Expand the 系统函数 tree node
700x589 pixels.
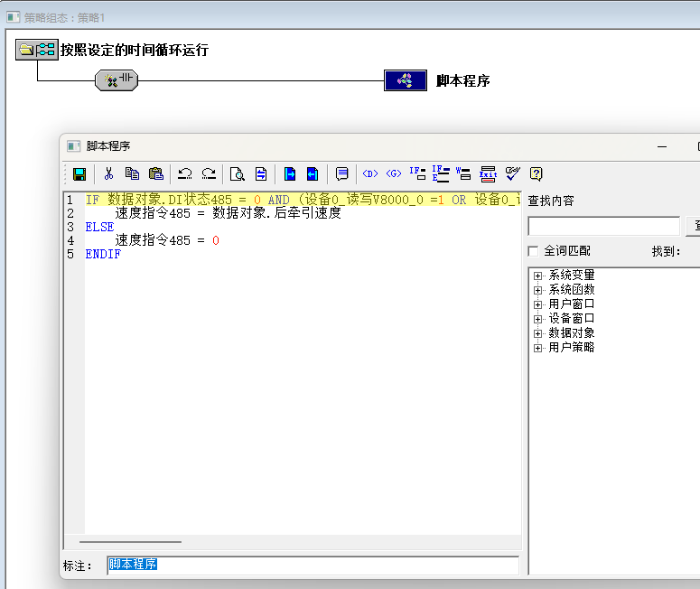pyautogui.click(x=538, y=290)
